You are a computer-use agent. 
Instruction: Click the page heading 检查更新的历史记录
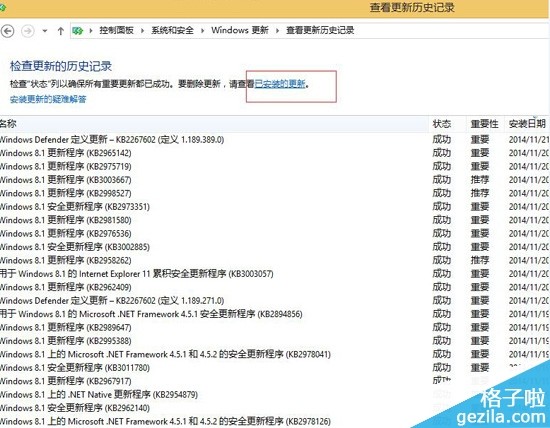(61, 66)
